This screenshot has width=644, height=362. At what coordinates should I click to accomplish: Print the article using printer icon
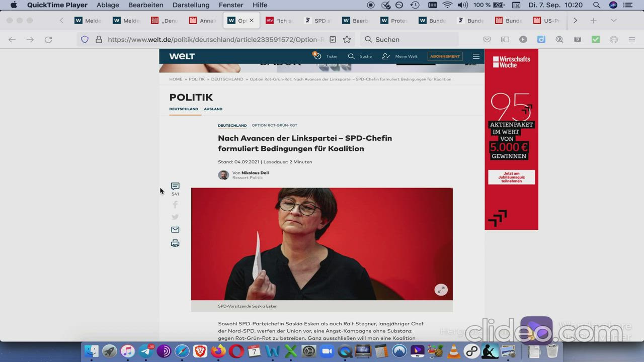click(x=175, y=243)
